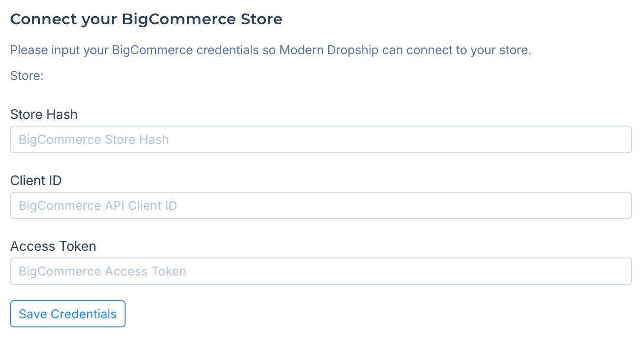Screen dimensions: 644x345
Task: Click the "BigCommerce API Client ID" placeholder
Action: [98, 206]
